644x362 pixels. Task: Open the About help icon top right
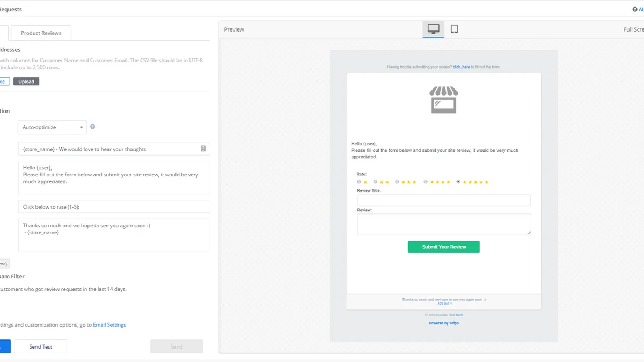coord(636,9)
